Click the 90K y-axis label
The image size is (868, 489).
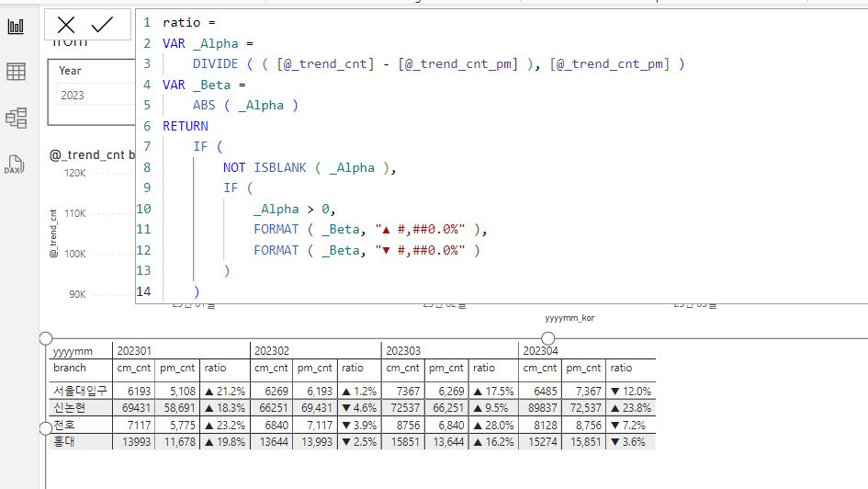click(77, 294)
